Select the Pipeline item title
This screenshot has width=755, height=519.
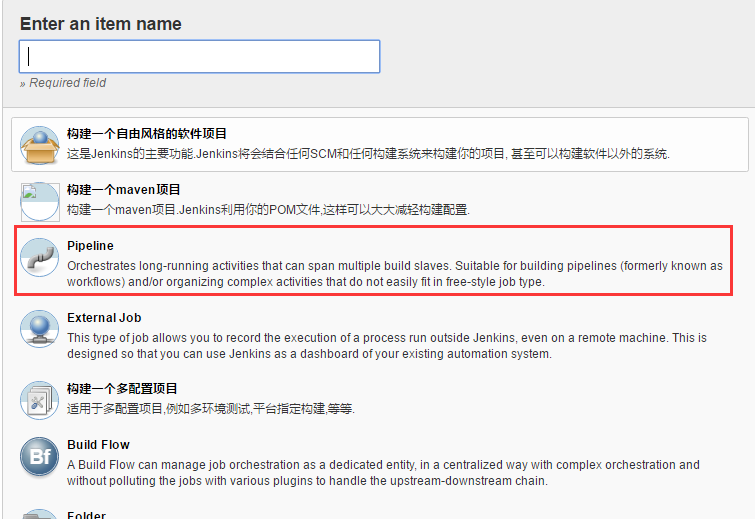click(x=91, y=246)
